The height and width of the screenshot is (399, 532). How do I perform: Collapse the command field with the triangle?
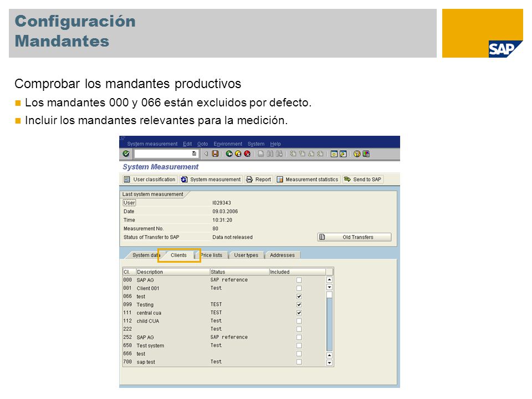coord(206,154)
